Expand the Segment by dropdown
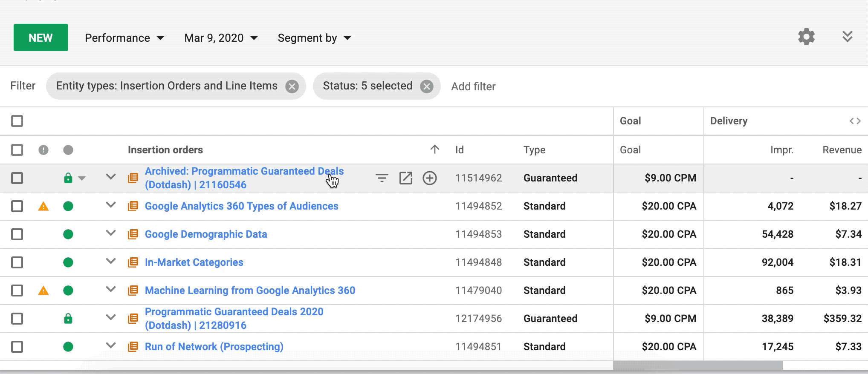Image resolution: width=868 pixels, height=374 pixels. point(314,38)
